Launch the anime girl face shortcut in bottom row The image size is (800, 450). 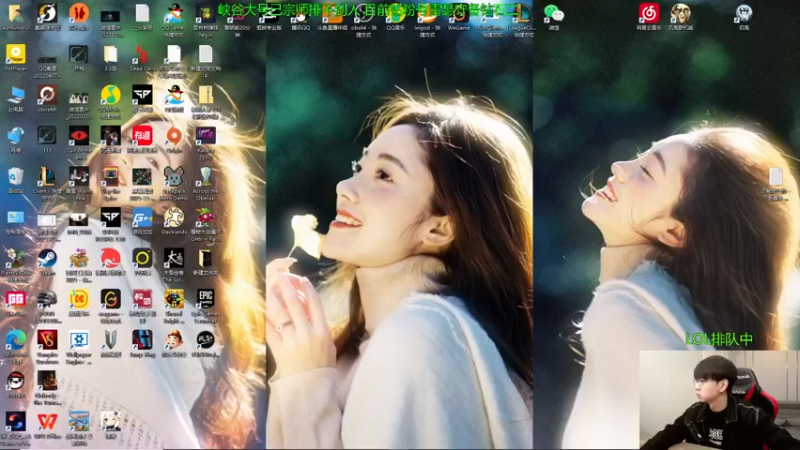[x=110, y=422]
